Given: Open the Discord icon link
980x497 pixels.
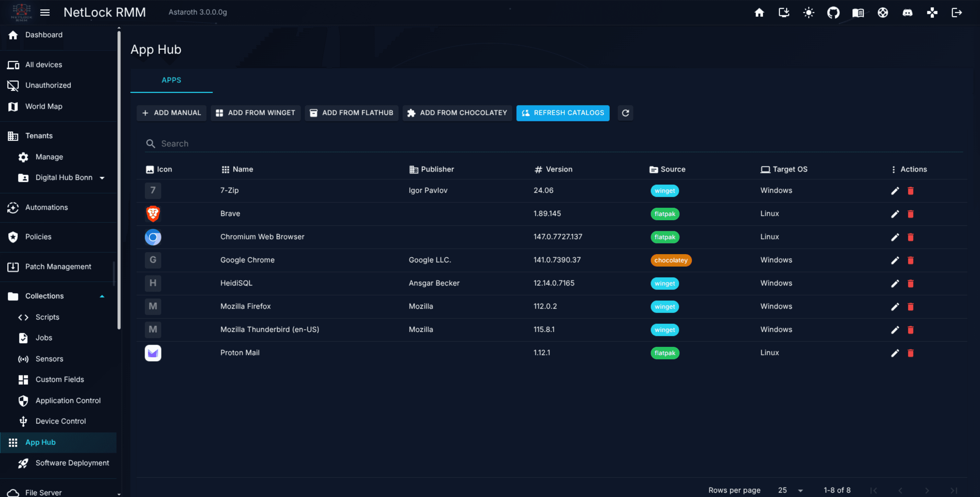Looking at the screenshot, I should [907, 13].
